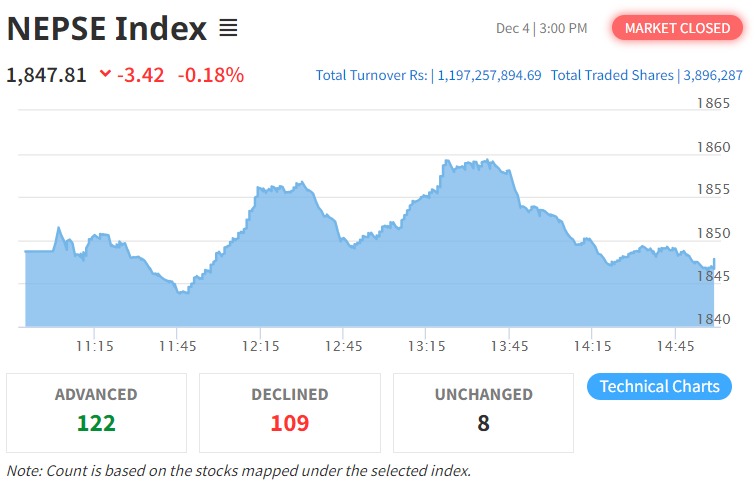
Task: Open the ADVANCED 122 stocks card
Action: (x=96, y=412)
